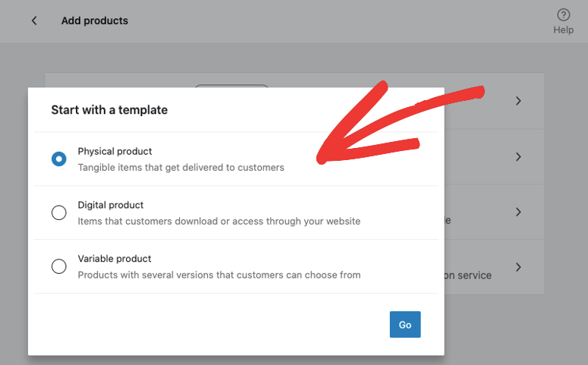Select the Digital product radio button
Image resolution: width=588 pixels, height=365 pixels.
59,212
